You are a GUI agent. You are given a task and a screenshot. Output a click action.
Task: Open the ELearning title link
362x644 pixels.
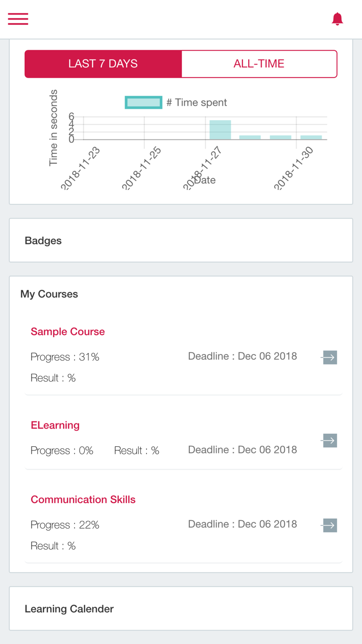point(55,426)
